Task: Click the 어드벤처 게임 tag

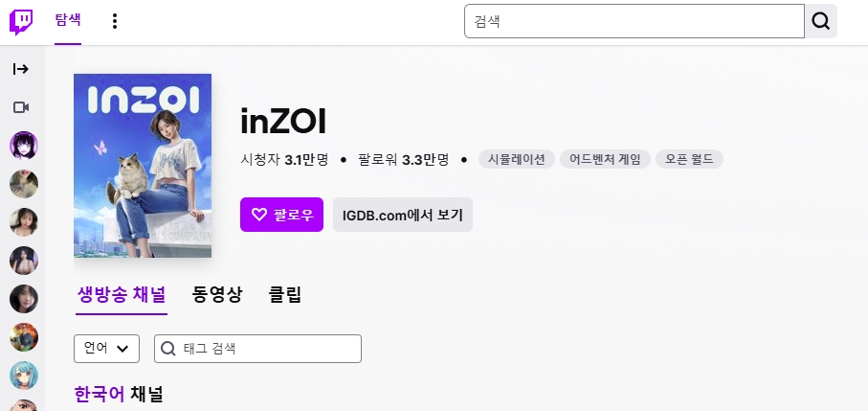Action: pos(605,159)
